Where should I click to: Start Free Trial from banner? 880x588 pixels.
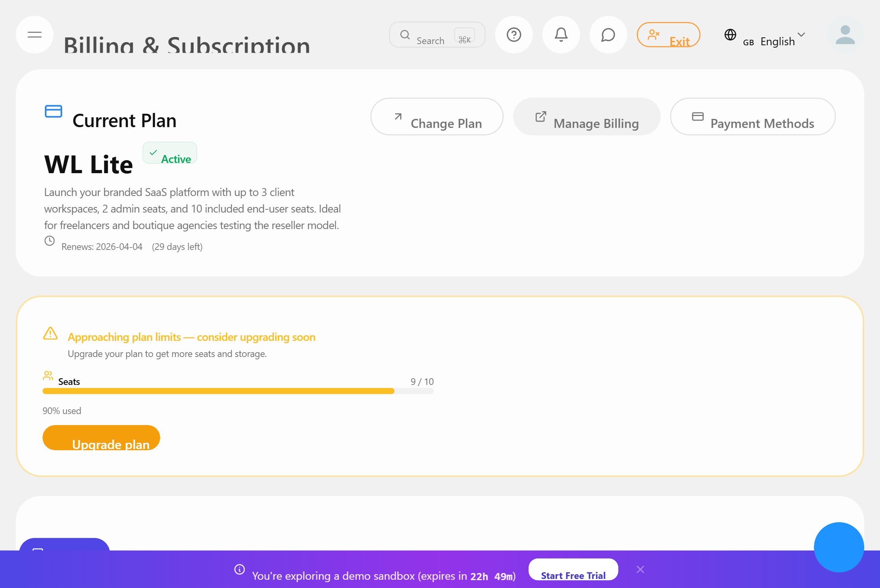coord(573,570)
